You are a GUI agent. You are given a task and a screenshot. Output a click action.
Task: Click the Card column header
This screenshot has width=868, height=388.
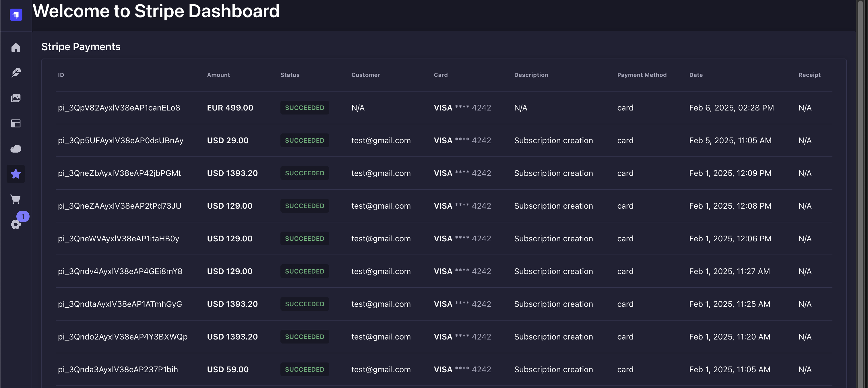(x=441, y=75)
